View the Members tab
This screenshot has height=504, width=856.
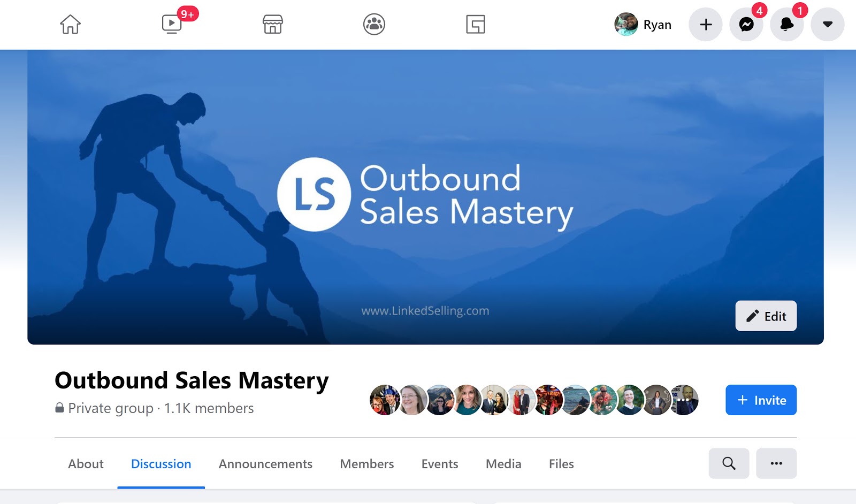(x=367, y=464)
